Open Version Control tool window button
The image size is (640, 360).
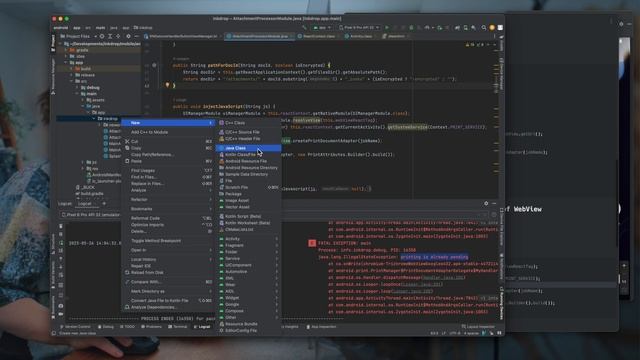click(76, 327)
